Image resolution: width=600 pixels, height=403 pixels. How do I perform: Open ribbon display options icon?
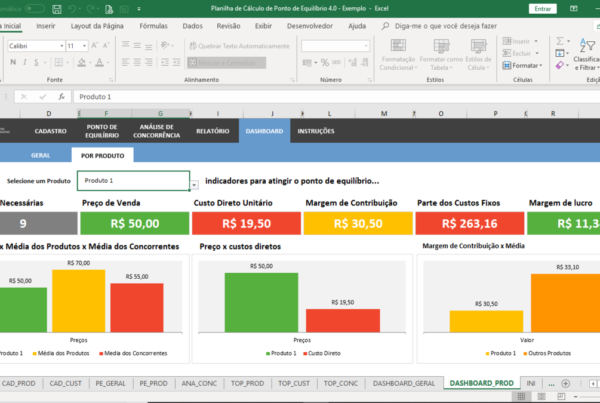(574, 8)
